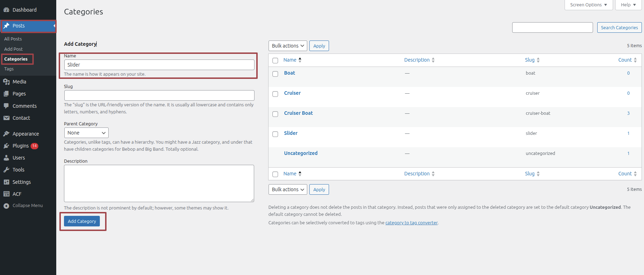Open the Tags submenu item
The image size is (644, 275).
tap(9, 69)
